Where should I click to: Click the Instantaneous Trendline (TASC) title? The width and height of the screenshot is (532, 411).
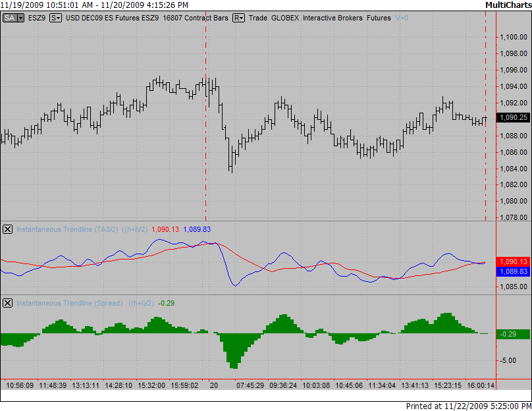[67, 229]
